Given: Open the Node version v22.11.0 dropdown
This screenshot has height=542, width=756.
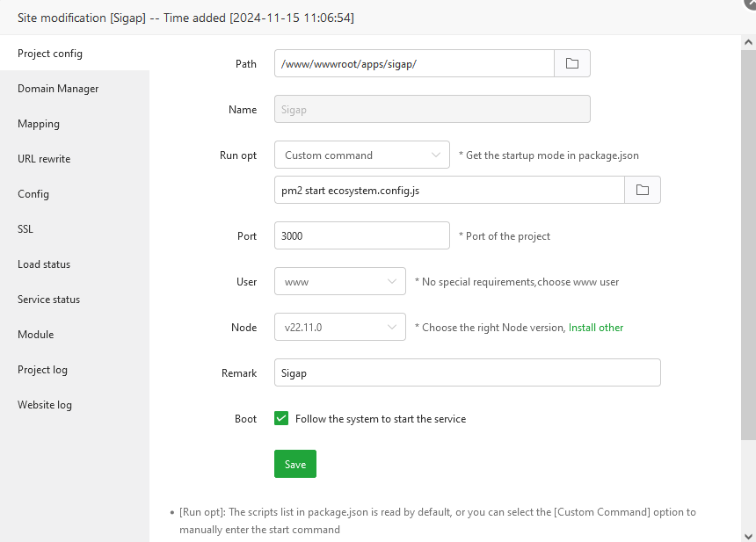Looking at the screenshot, I should pyautogui.click(x=339, y=327).
